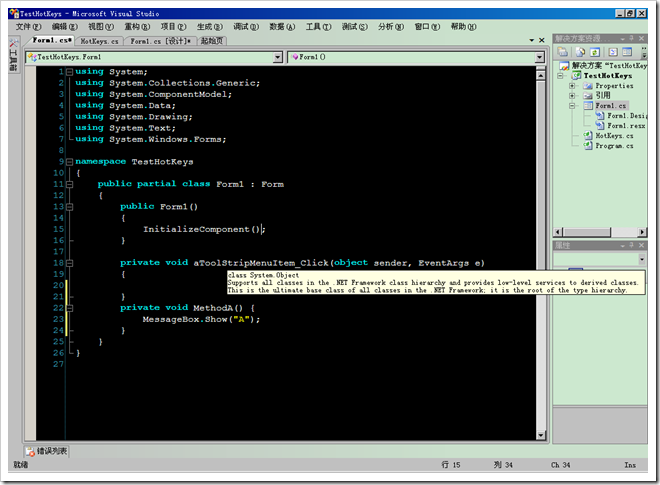Click the View Designer icon in Solution Explorer
This screenshot has height=485, width=660.
[x=627, y=52]
